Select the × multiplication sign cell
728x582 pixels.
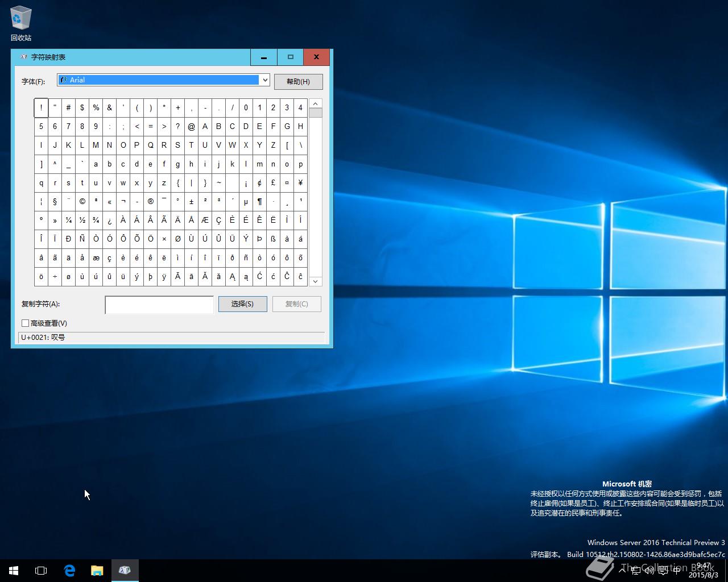point(164,239)
